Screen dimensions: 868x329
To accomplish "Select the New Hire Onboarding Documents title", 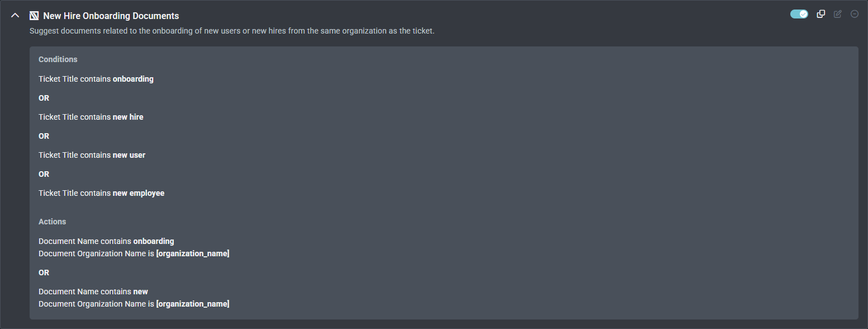I will [x=111, y=16].
